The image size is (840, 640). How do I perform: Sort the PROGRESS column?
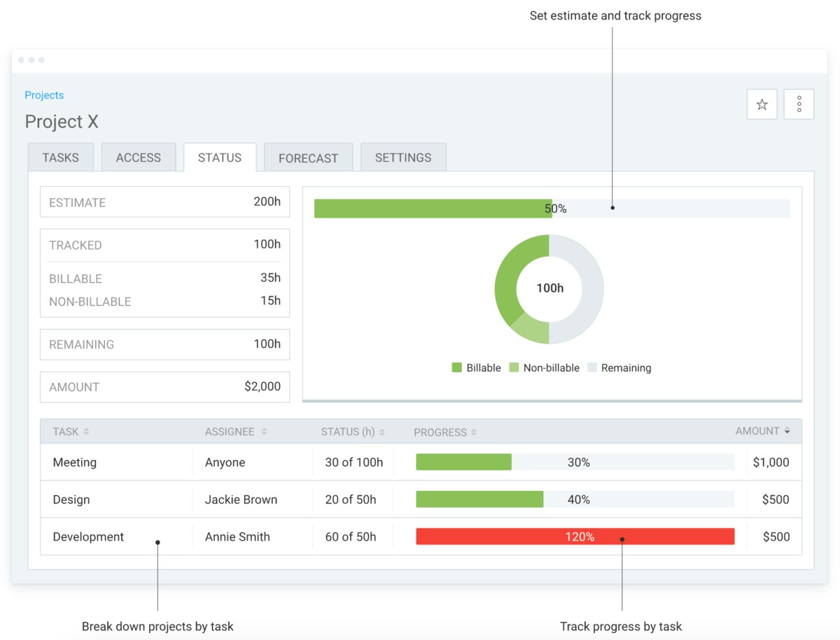coord(444,432)
